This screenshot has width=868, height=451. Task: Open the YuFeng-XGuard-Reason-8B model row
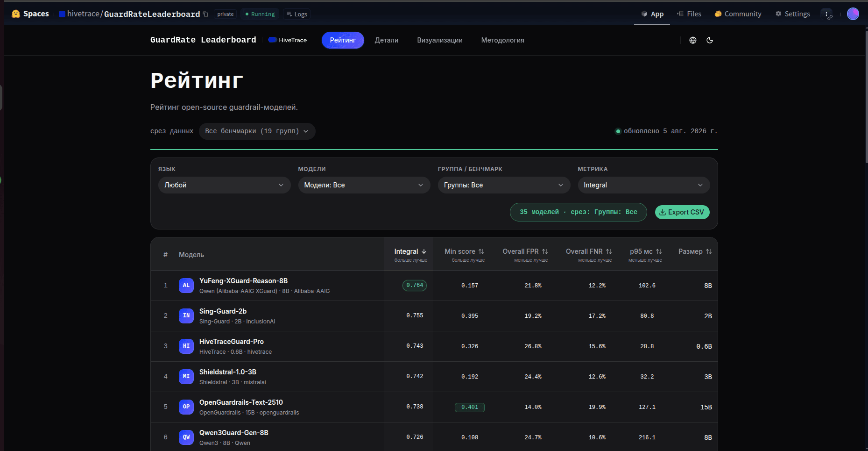[434, 286]
